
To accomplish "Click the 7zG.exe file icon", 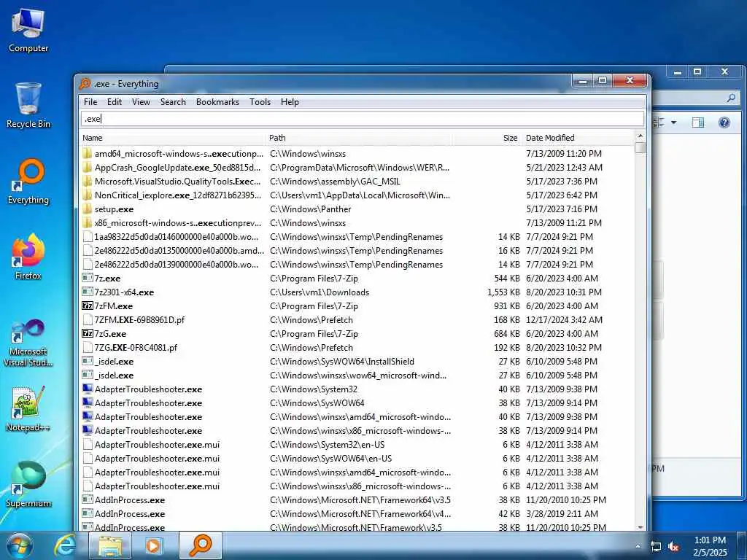I will (x=88, y=333).
